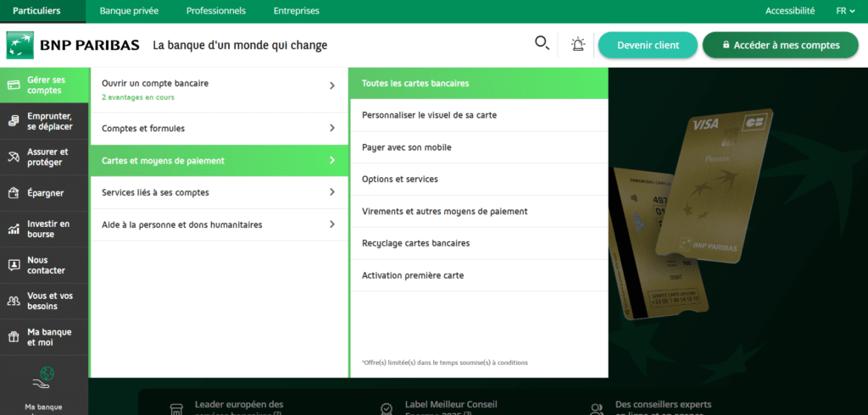Click the Investir en bourse chart icon
This screenshot has width=868, height=415.
[14, 229]
